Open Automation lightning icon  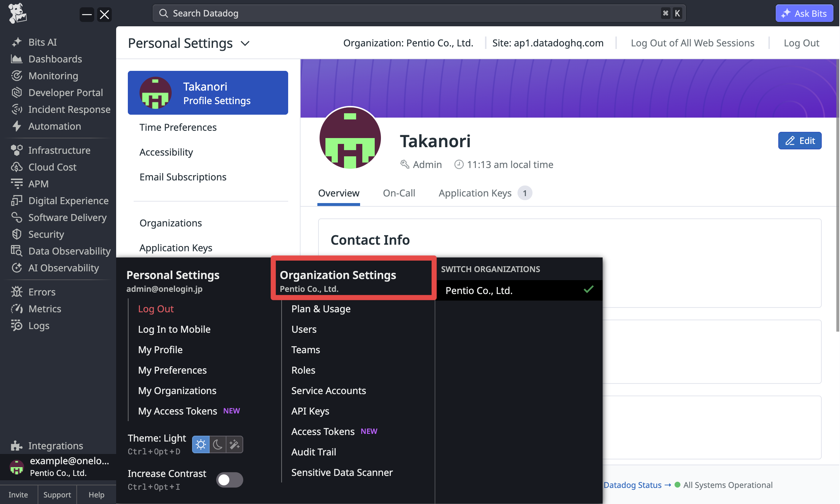coord(16,126)
